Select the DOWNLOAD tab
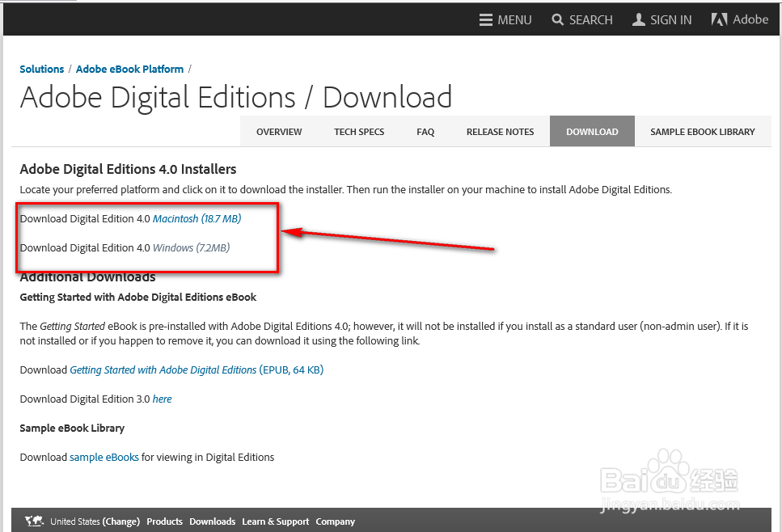 (592, 132)
